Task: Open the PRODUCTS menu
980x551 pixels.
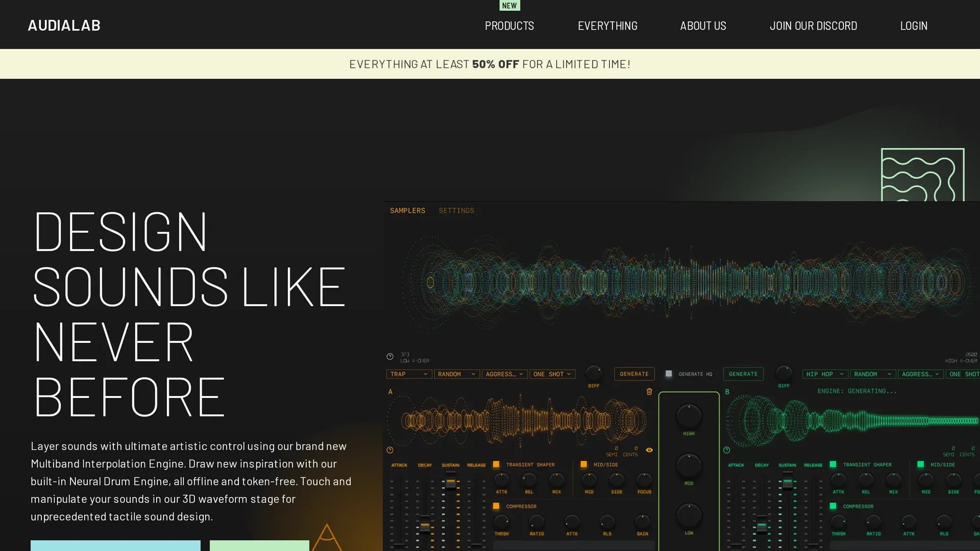Action: pos(509,26)
